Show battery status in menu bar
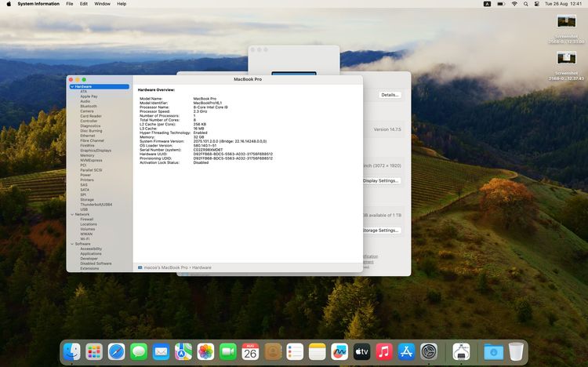 (x=501, y=4)
